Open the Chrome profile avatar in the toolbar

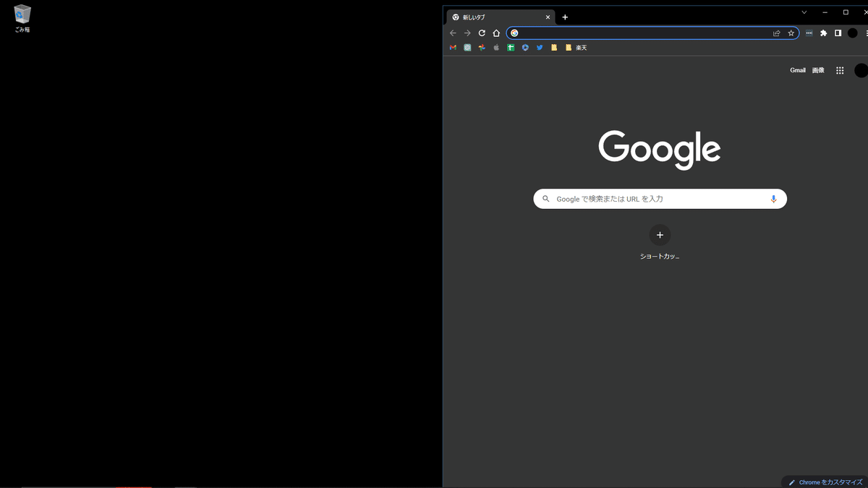pos(853,33)
